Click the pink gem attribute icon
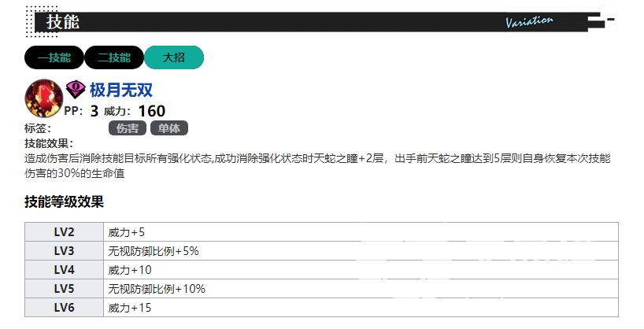Viewport: 644px width, 329px height. tap(76, 90)
